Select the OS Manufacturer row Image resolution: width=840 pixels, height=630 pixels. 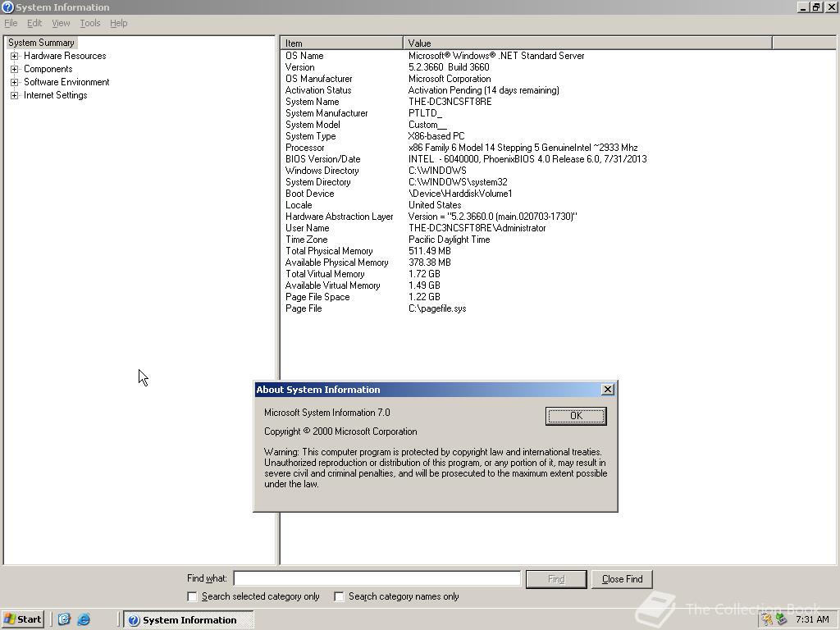click(x=557, y=79)
